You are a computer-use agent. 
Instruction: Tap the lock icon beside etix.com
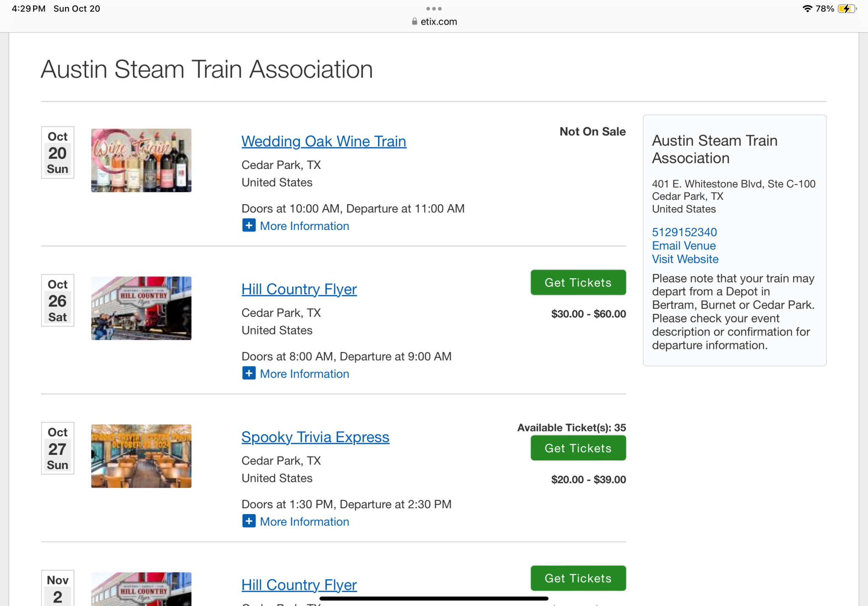click(414, 22)
